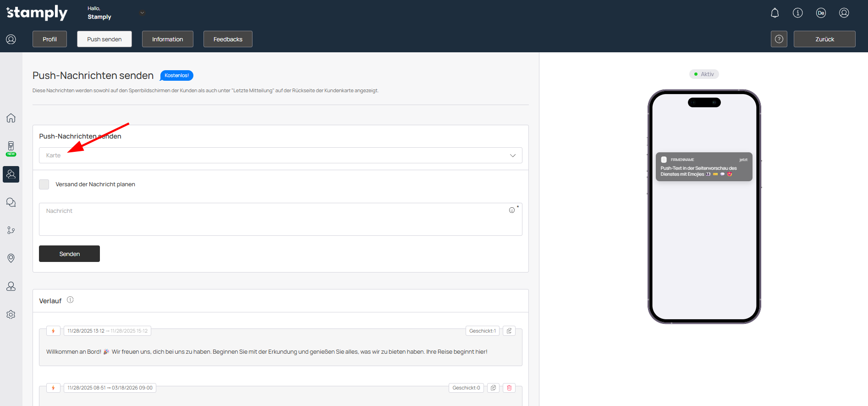868x406 pixels.
Task: Open the De language selector
Action: (x=821, y=13)
